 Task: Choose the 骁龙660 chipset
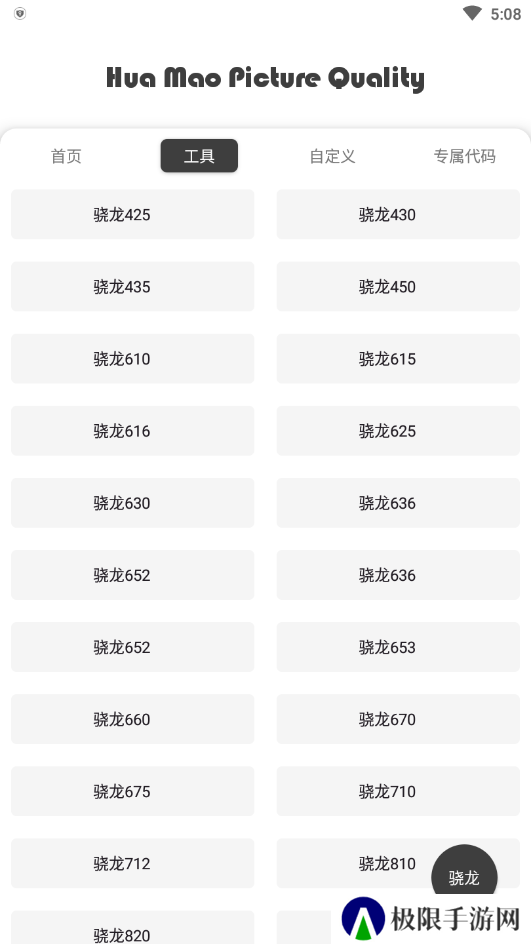[132, 719]
